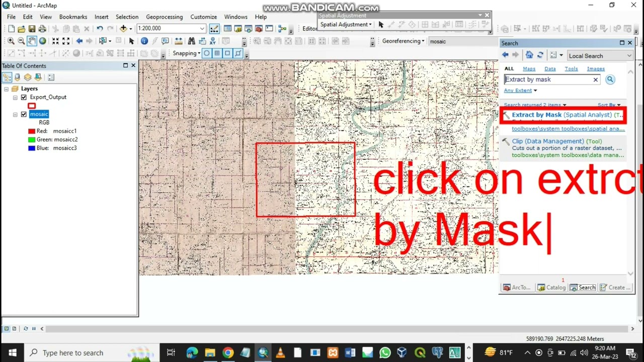
Task: Expand the Any Extent filter
Action: (x=520, y=90)
